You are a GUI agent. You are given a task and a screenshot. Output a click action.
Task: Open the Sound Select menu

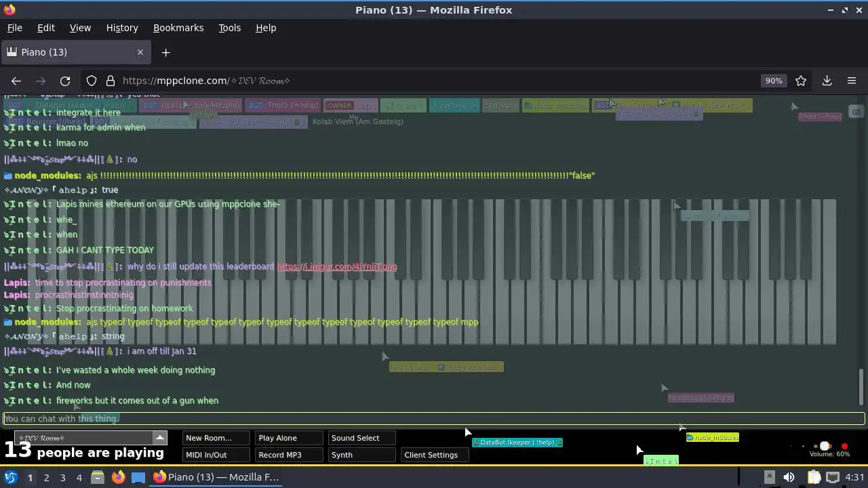(362, 438)
